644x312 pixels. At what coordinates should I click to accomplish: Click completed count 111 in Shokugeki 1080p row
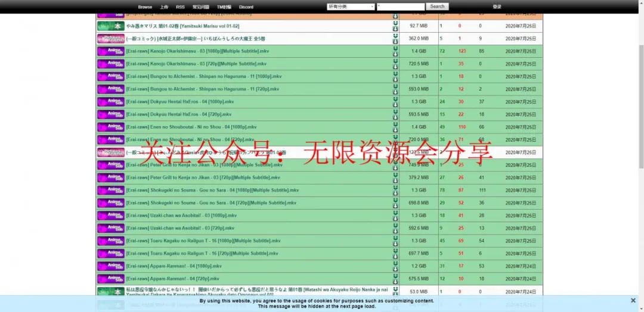point(482,190)
